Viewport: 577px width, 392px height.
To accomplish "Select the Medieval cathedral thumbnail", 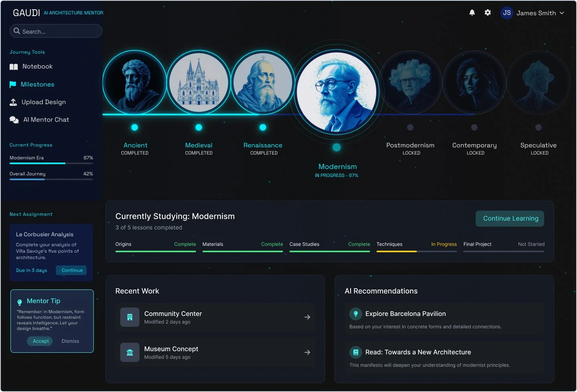I will pyautogui.click(x=199, y=82).
